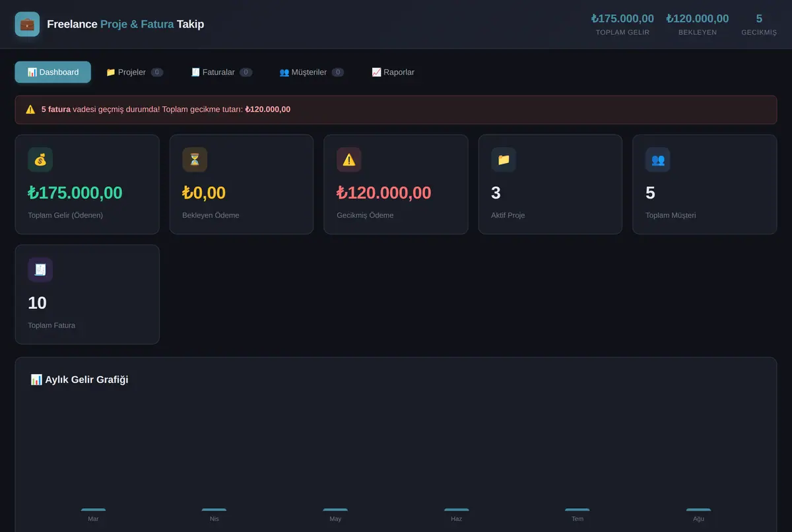Click the Faturalar count badge

click(246, 73)
